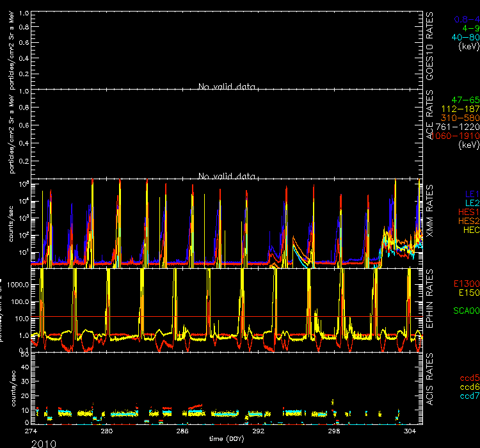
Task: Select the 47-65 keV legend entry
Action: [465, 100]
